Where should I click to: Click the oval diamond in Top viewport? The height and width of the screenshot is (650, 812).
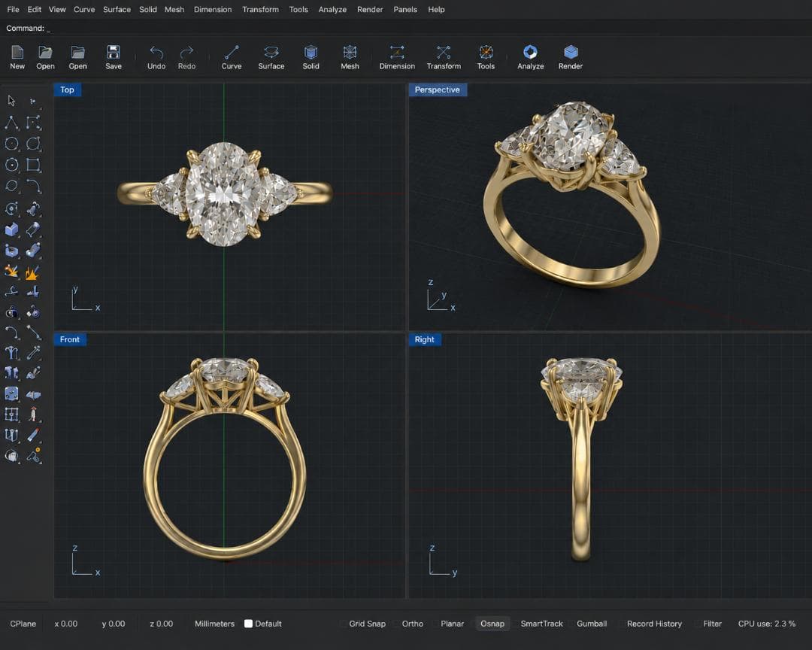[x=223, y=193]
